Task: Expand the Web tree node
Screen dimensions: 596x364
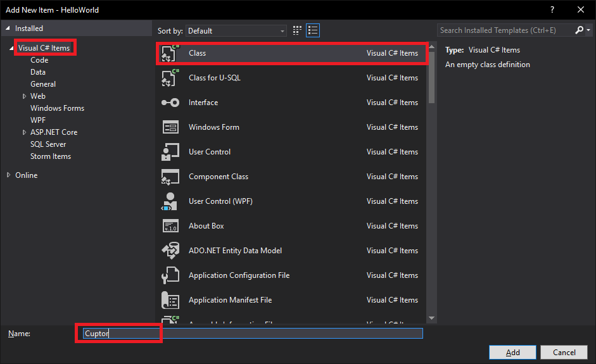Action: 25,96
